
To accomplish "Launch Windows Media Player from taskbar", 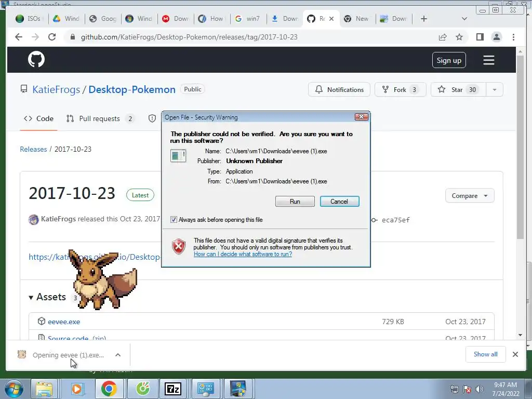I will (77, 389).
